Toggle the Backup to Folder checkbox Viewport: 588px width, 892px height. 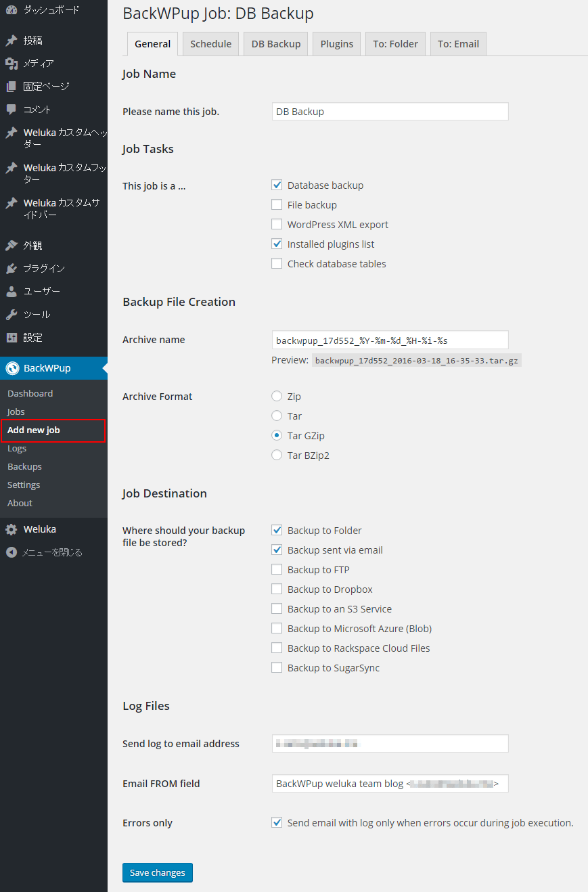coord(277,530)
